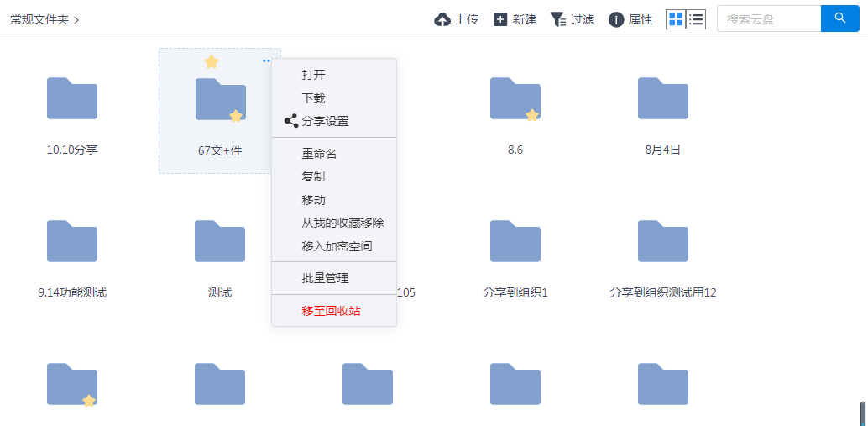This screenshot has width=868, height=426.
Task: Choose 重命名 from context menu
Action: [334, 154]
